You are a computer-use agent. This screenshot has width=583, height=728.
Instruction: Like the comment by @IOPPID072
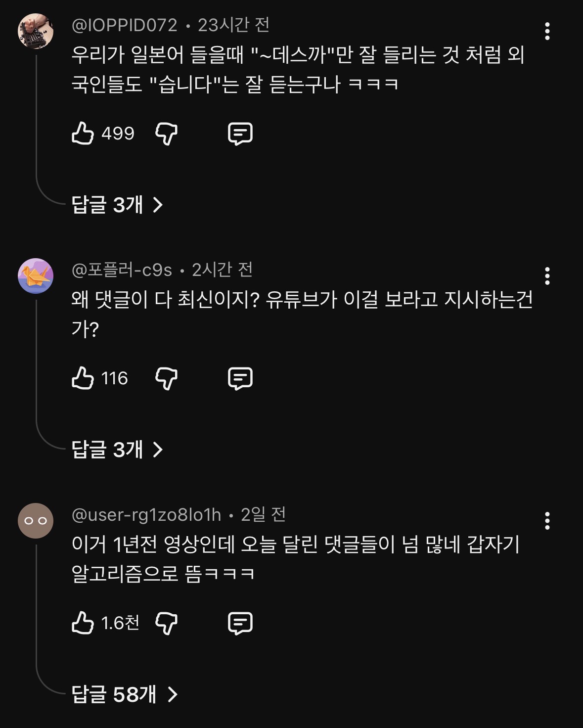click(x=83, y=134)
